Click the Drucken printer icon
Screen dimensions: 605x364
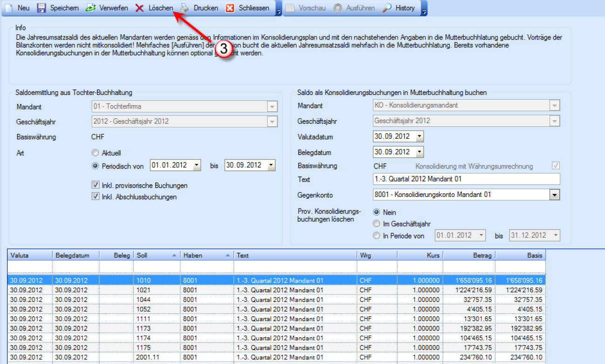click(185, 8)
